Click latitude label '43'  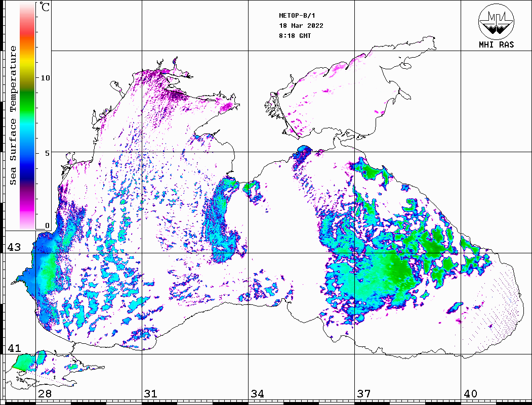coord(14,247)
